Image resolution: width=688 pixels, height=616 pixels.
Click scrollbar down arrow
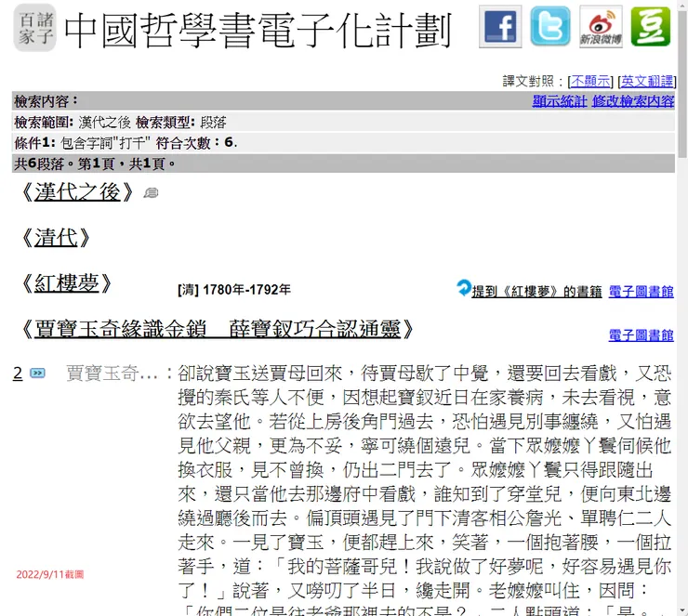[682, 610]
